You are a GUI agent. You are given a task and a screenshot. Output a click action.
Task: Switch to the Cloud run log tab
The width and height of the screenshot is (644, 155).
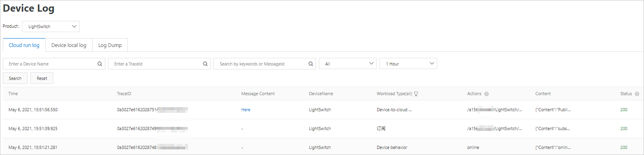[x=24, y=45]
